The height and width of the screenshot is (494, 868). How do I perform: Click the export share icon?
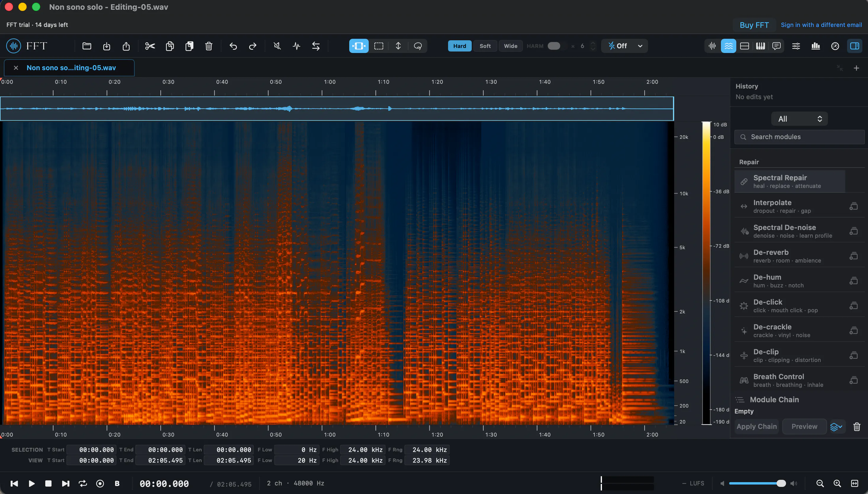point(126,46)
